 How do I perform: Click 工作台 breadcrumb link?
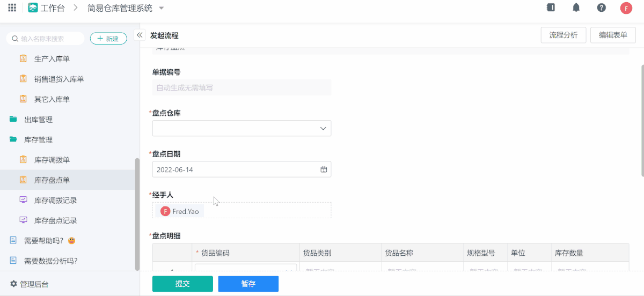pyautogui.click(x=53, y=8)
